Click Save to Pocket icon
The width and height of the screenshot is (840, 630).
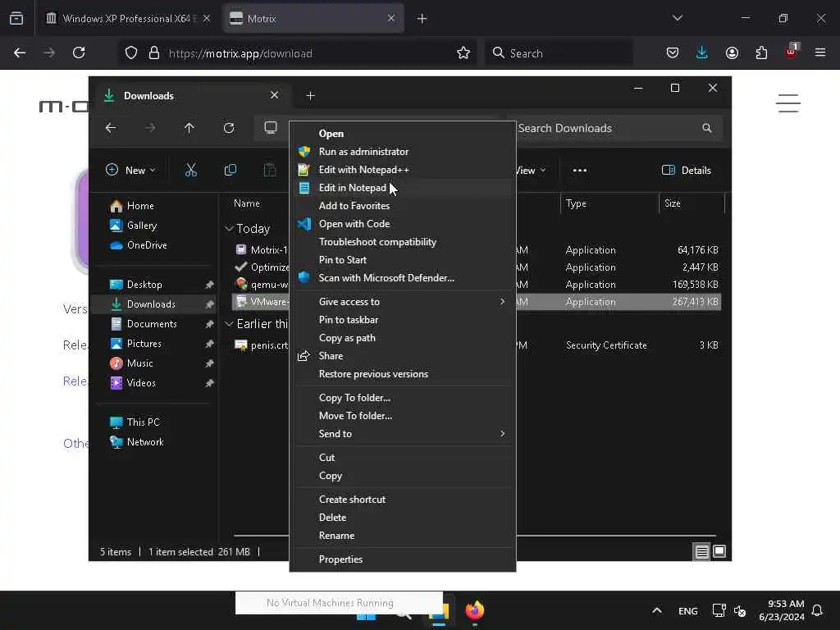[673, 52]
